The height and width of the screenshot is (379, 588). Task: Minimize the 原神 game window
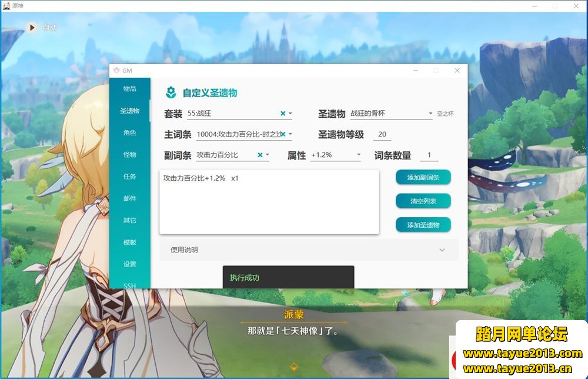coord(534,6)
